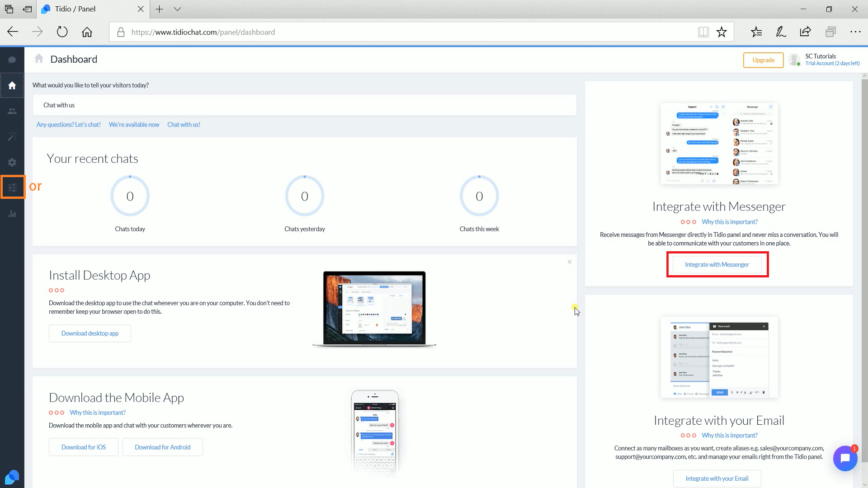Open Conversations chat bubble sidebar icon
Screen dimensions: 868x488
tap(12, 60)
